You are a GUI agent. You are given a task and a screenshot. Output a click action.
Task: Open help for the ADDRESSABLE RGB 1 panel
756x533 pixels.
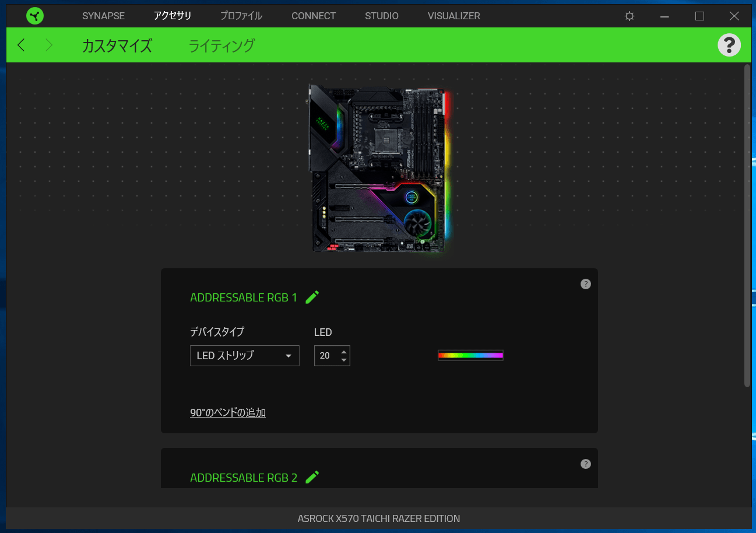coord(586,284)
